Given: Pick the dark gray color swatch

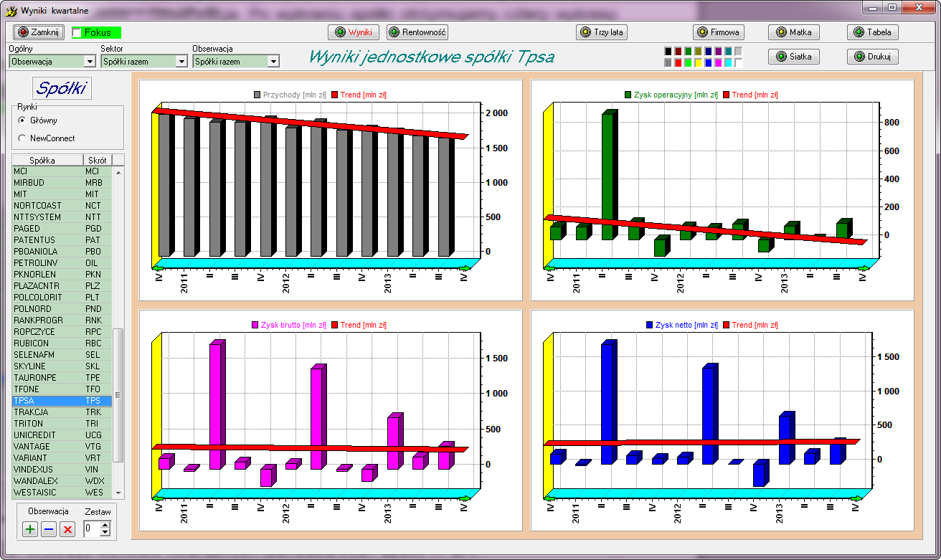Looking at the screenshot, I should [x=668, y=63].
